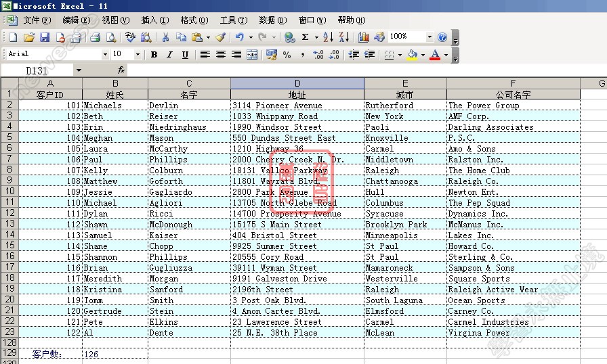Open the 视图 (View) menu
The height and width of the screenshot is (364, 607).
[x=116, y=20]
